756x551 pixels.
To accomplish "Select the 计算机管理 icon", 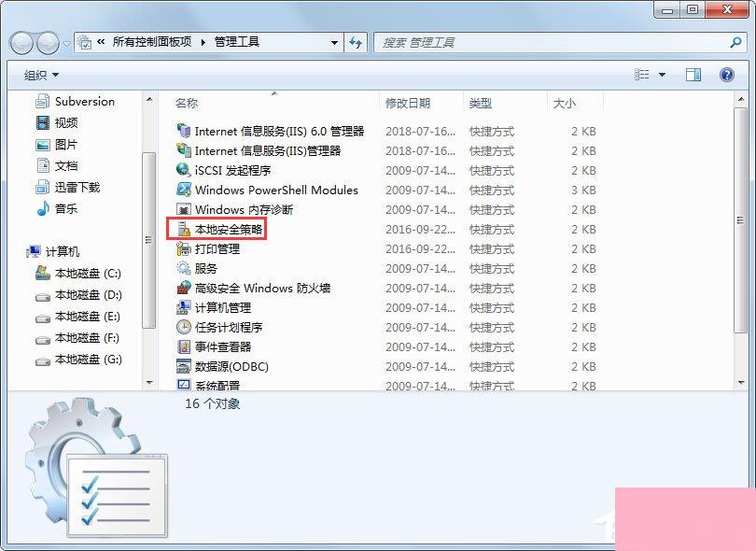I will (x=183, y=307).
